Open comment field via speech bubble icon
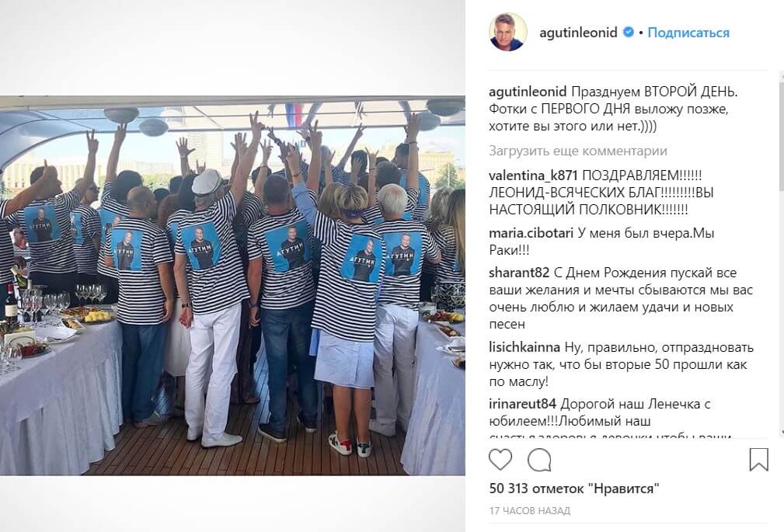Viewport: 784px width, 532px height. point(539,460)
